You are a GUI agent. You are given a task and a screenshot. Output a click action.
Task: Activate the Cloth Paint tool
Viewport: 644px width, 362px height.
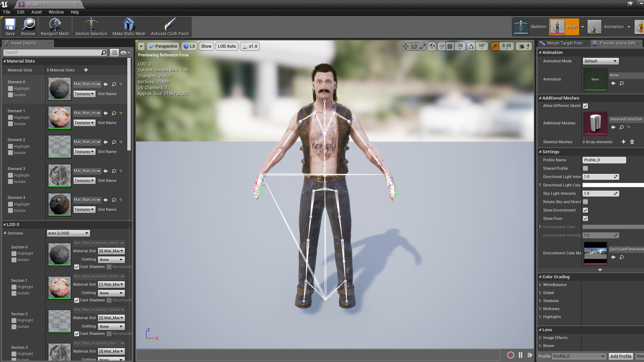170,27
